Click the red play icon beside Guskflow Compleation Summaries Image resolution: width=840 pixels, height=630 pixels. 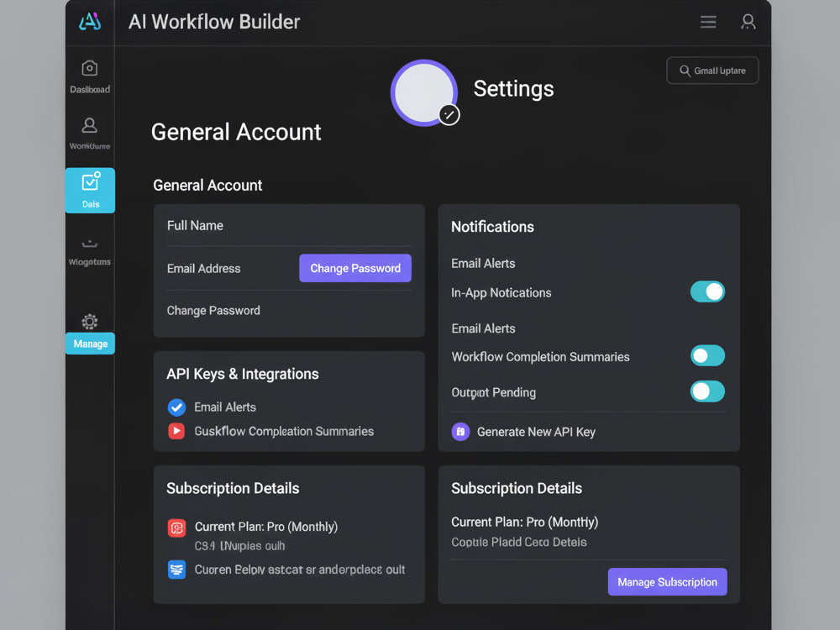176,431
